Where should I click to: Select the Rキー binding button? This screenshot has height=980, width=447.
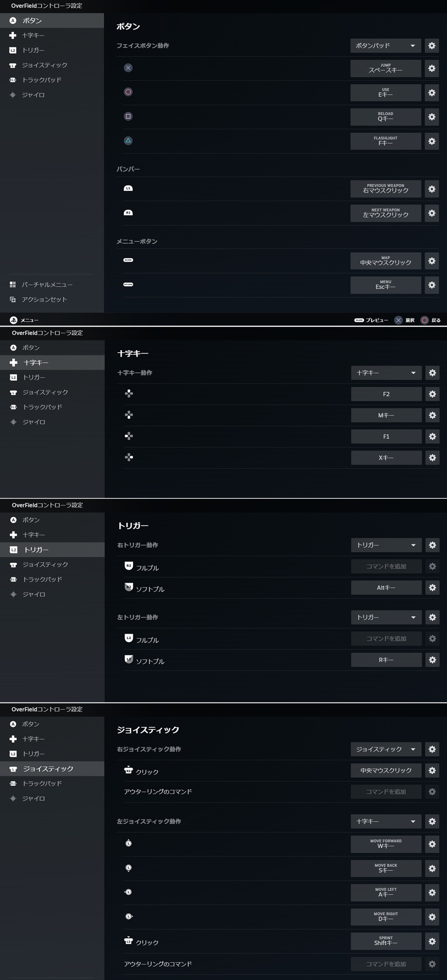[386, 660]
